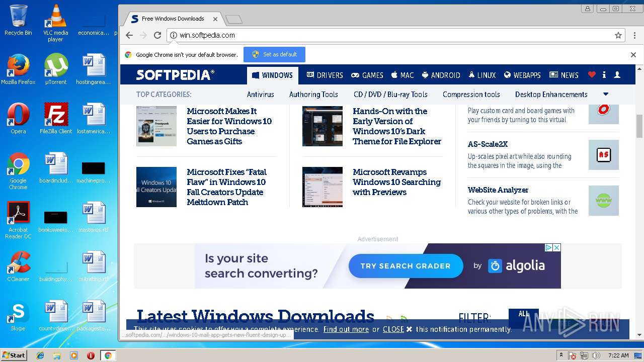This screenshot has width=644, height=362.
Task: Open Authoring Tools category
Action: [313, 94]
